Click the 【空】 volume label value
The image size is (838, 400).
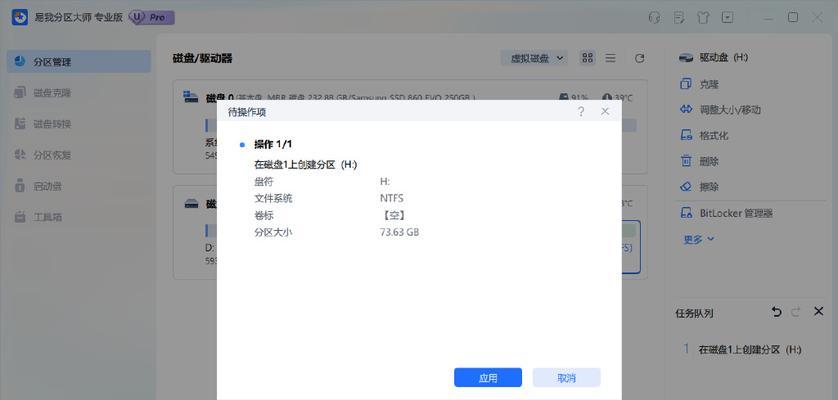coord(393,216)
